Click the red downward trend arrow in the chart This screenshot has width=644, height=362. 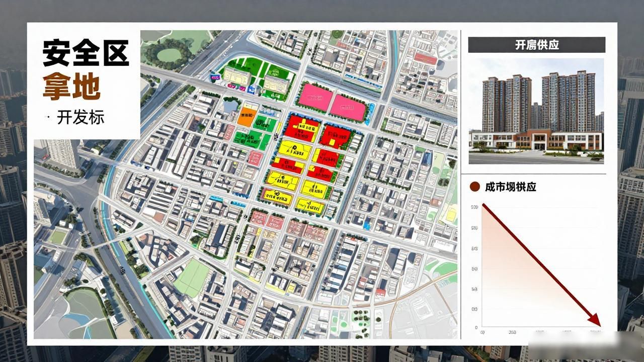pos(542,265)
